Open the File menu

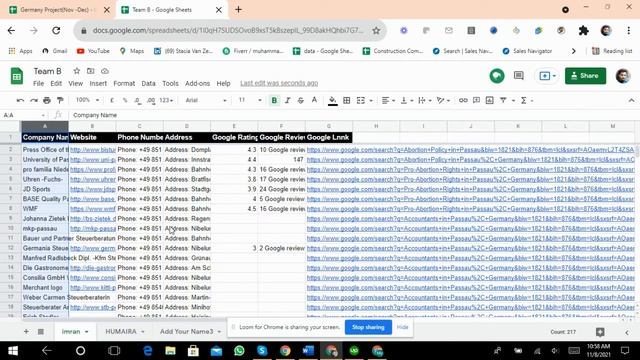[x=38, y=83]
